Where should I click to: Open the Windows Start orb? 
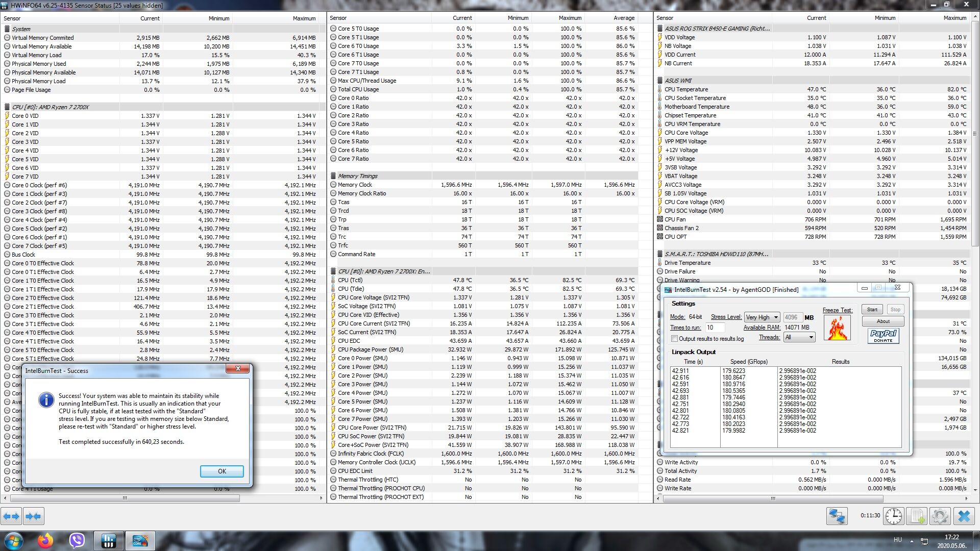13,541
